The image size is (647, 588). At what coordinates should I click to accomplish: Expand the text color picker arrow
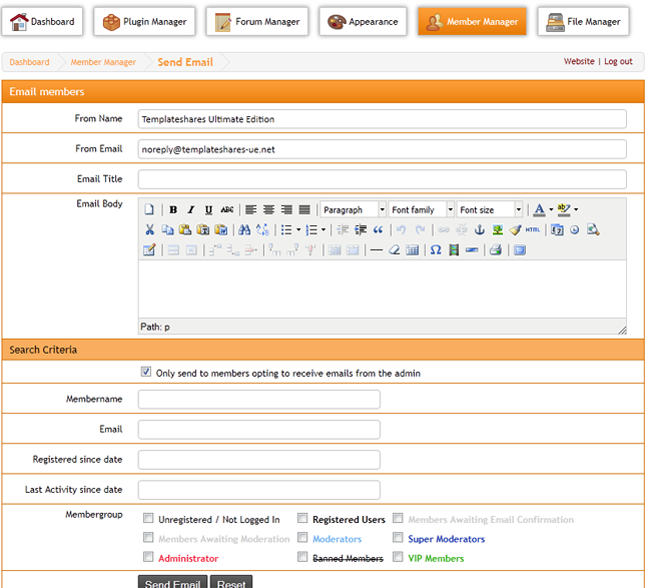551,210
